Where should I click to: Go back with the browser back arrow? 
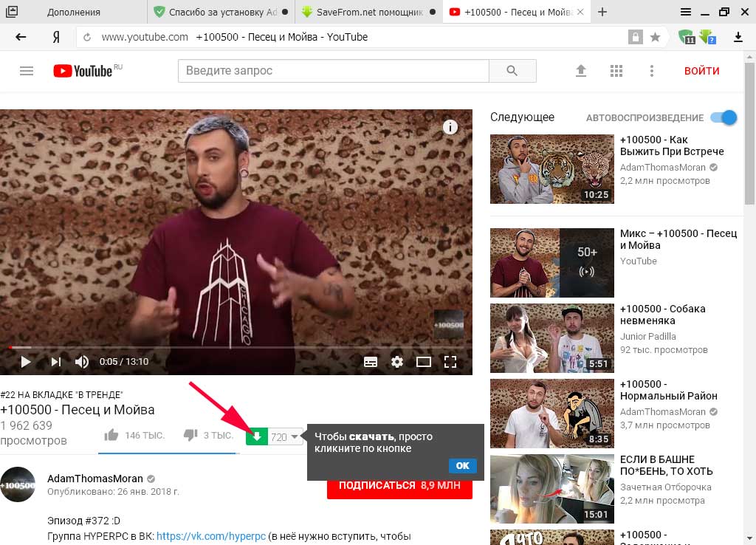point(20,37)
